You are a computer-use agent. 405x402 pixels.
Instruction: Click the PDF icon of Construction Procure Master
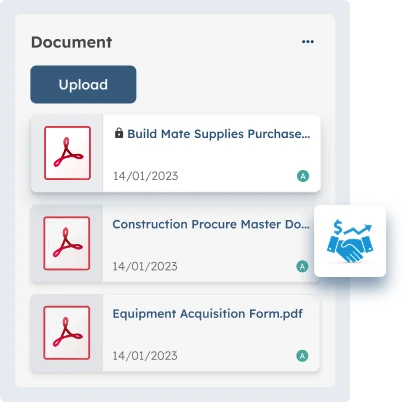pyautogui.click(x=67, y=243)
